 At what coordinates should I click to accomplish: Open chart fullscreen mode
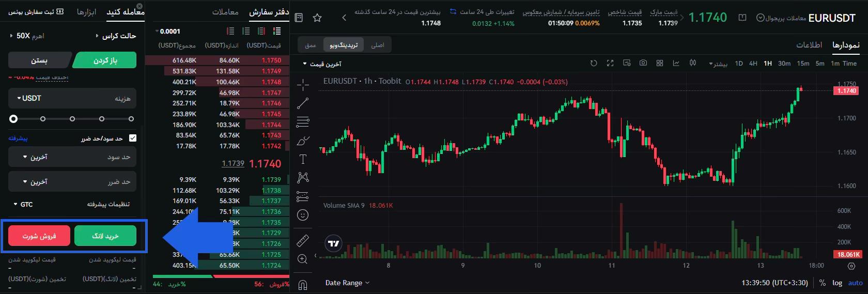610,63
